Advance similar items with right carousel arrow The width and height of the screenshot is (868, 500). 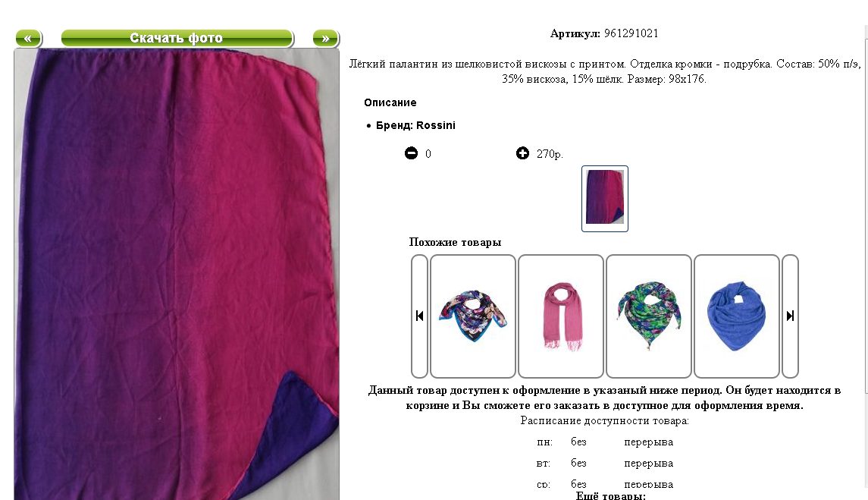pos(790,316)
